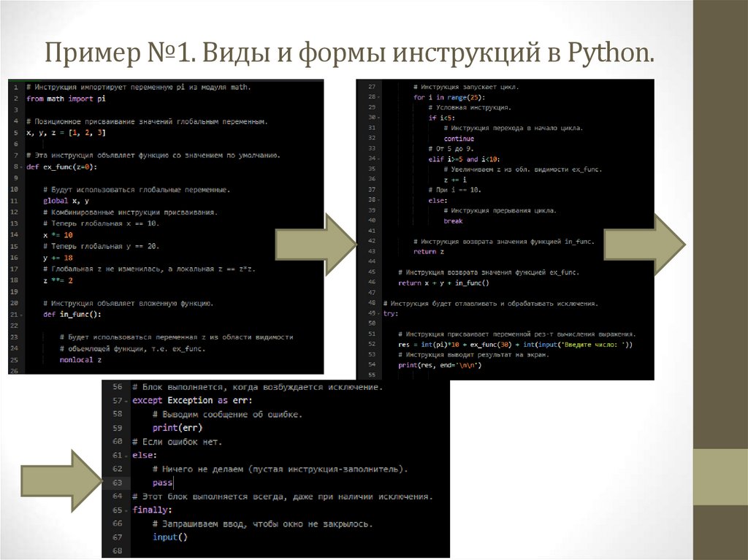Image resolution: width=748 pixels, height=560 pixels.
Task: Click the comment '# Условная инструкция.'
Action: pyautogui.click(x=470, y=108)
